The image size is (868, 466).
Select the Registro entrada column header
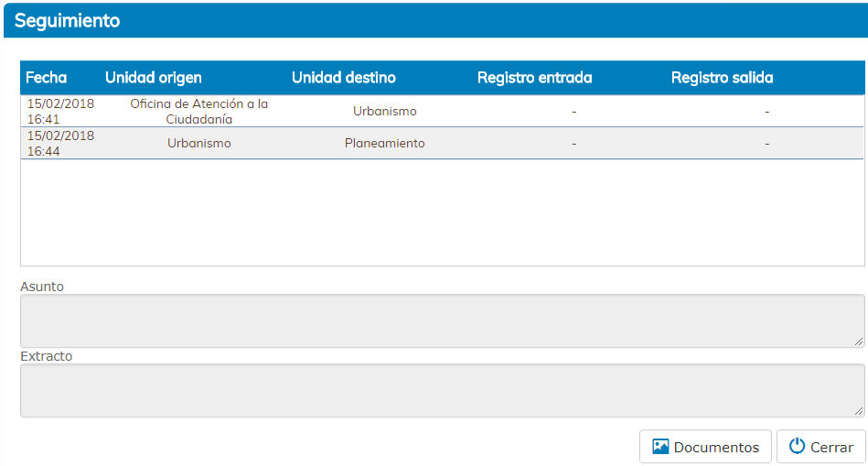pos(534,78)
